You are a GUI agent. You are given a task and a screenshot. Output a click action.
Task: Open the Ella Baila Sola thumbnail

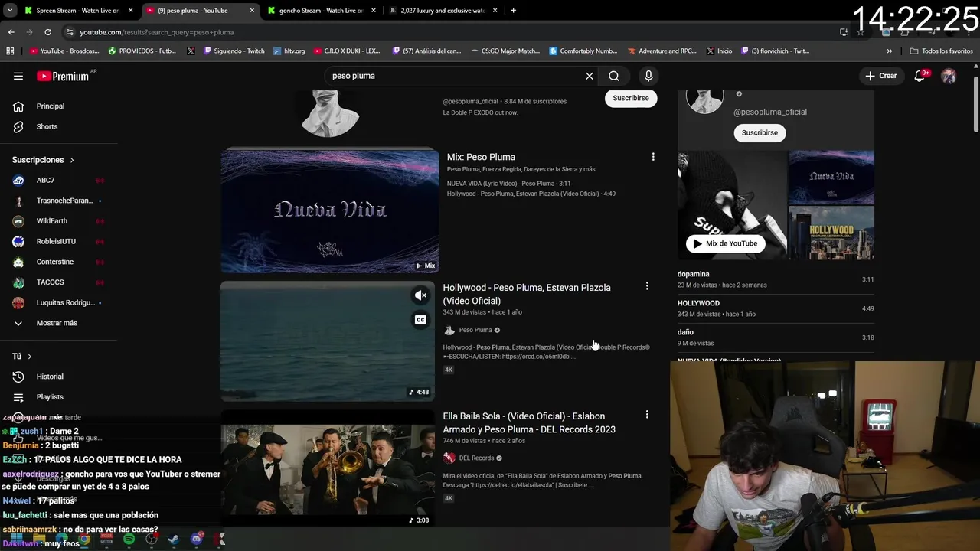point(328,468)
